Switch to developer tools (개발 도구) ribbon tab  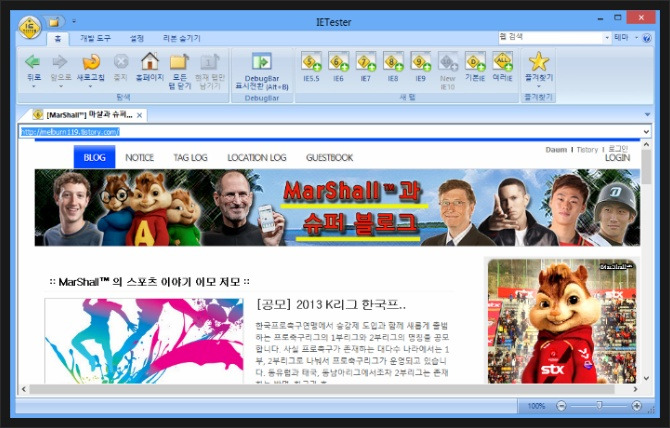coord(95,38)
